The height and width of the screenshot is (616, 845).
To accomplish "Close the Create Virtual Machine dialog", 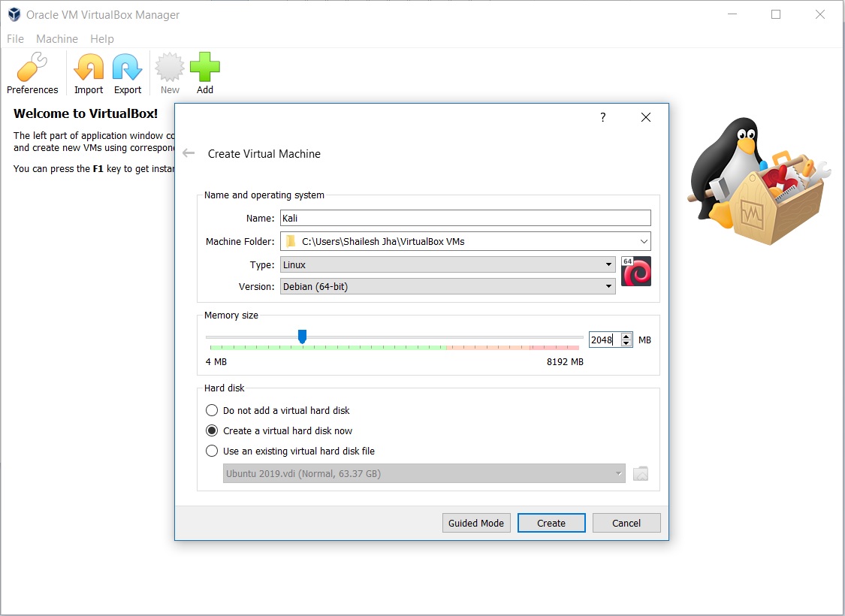I will pos(646,117).
